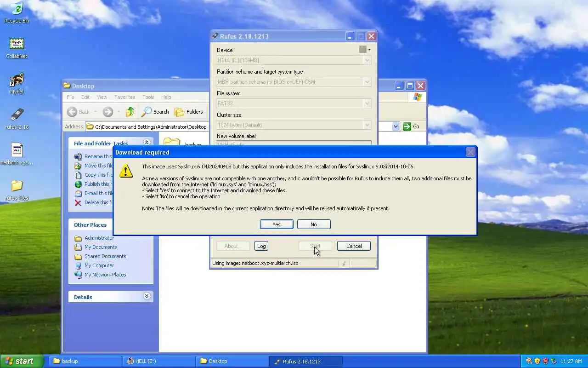Switch to HELL (E:) window in taskbar

click(159, 361)
